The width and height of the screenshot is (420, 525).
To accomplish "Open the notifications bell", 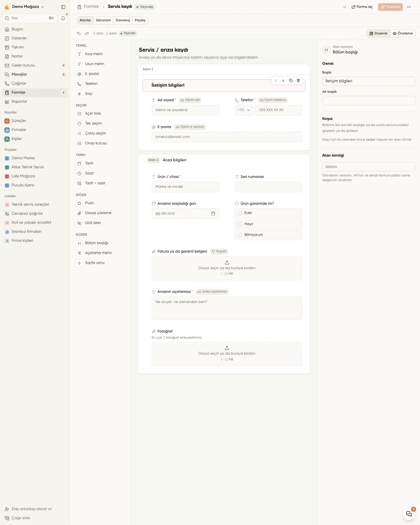I will click(63, 18).
